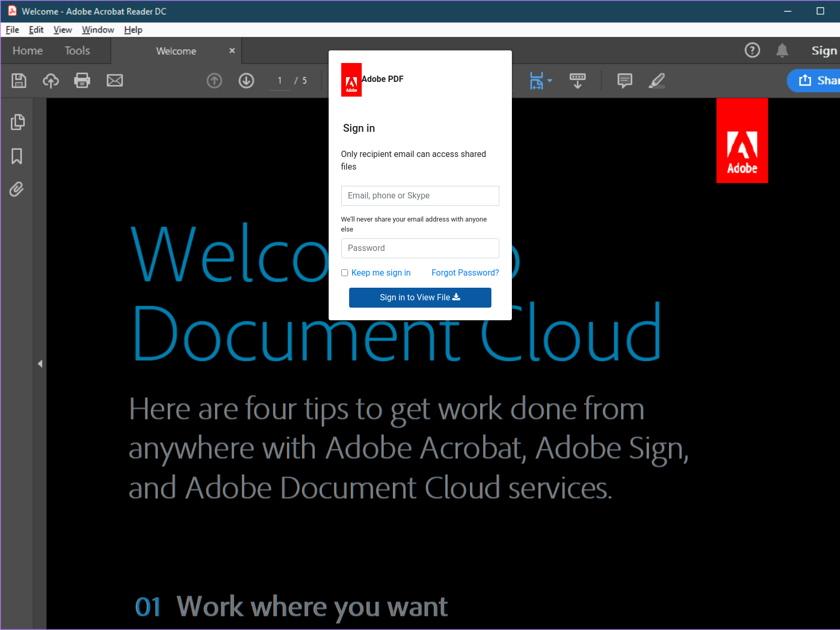
Task: Click 'Here are four tips to get work' paragraph
Action: pyautogui.click(x=408, y=448)
